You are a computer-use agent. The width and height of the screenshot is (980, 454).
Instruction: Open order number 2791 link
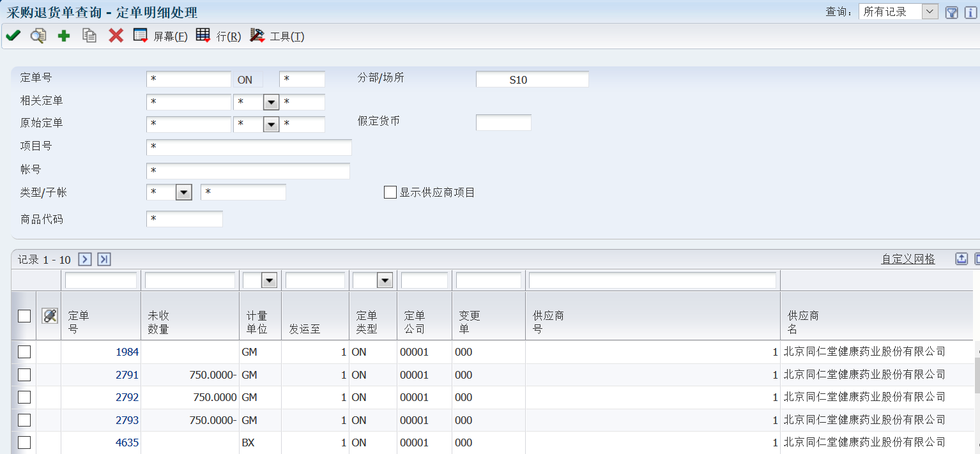tap(127, 375)
